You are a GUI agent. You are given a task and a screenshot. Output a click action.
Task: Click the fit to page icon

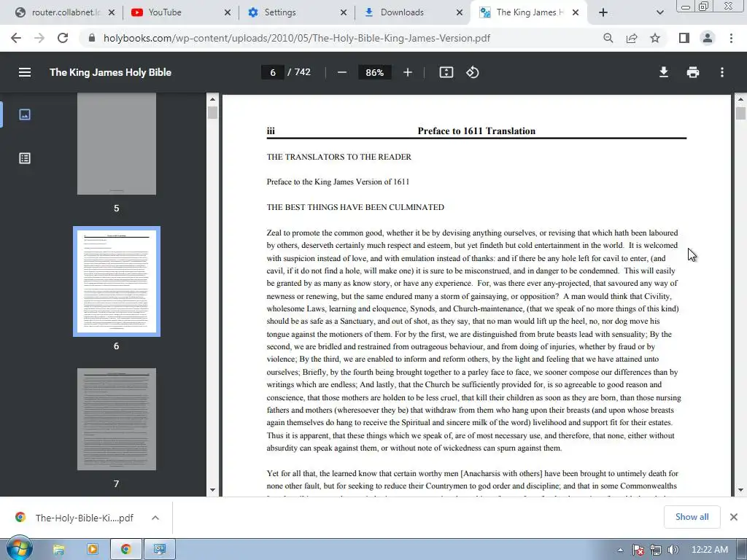pos(446,72)
